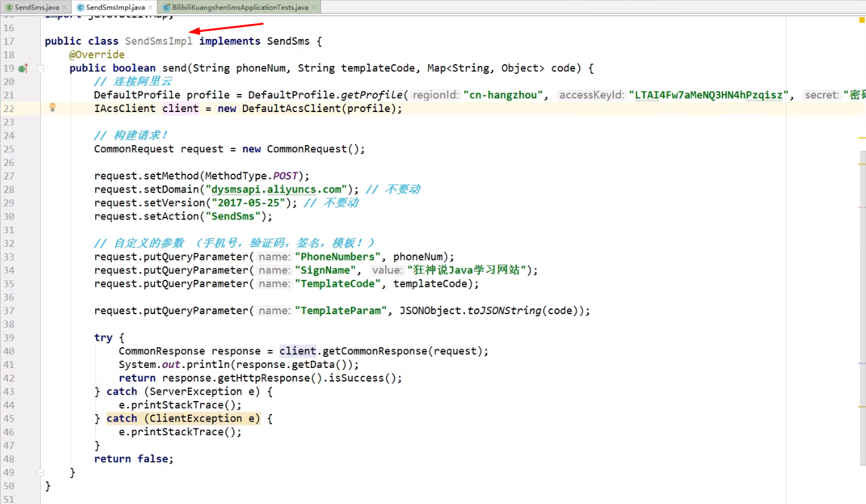Click the @Override annotation
This screenshot has height=504, width=866.
click(x=97, y=54)
